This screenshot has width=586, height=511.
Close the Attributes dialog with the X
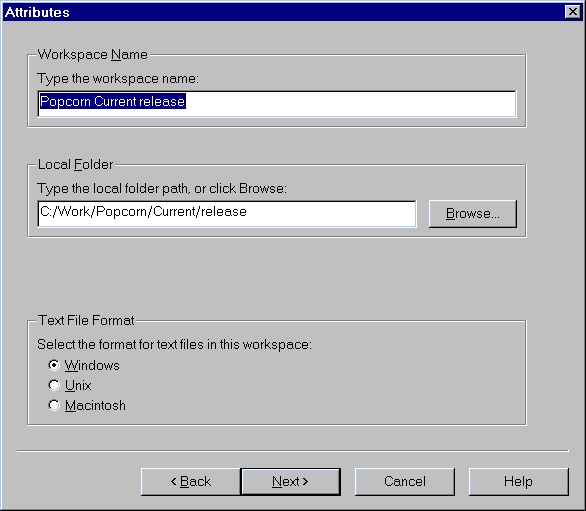click(x=573, y=12)
